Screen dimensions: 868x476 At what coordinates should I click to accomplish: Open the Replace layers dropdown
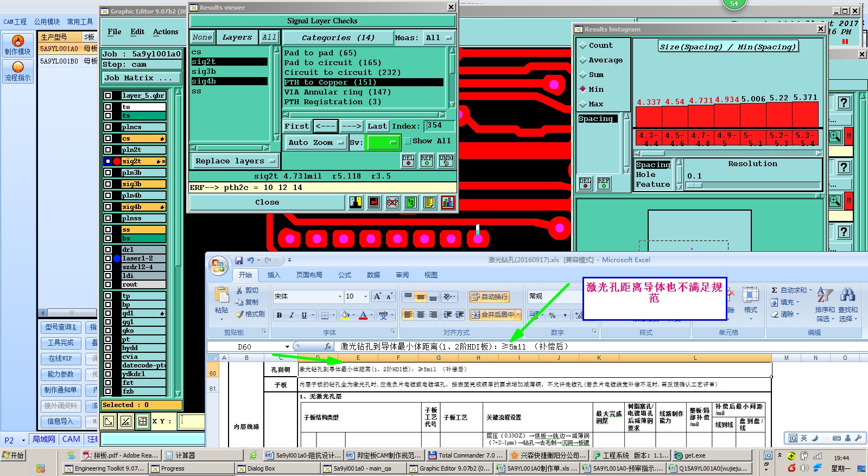235,161
